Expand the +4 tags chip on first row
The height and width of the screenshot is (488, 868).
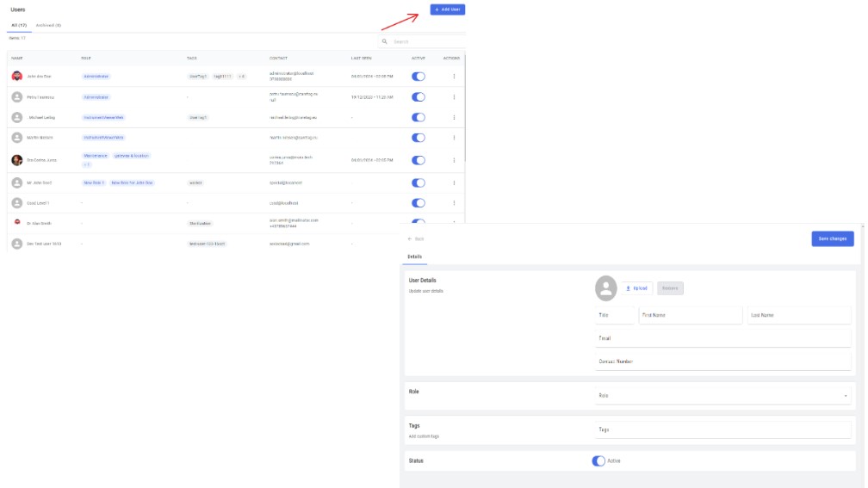[241, 77]
